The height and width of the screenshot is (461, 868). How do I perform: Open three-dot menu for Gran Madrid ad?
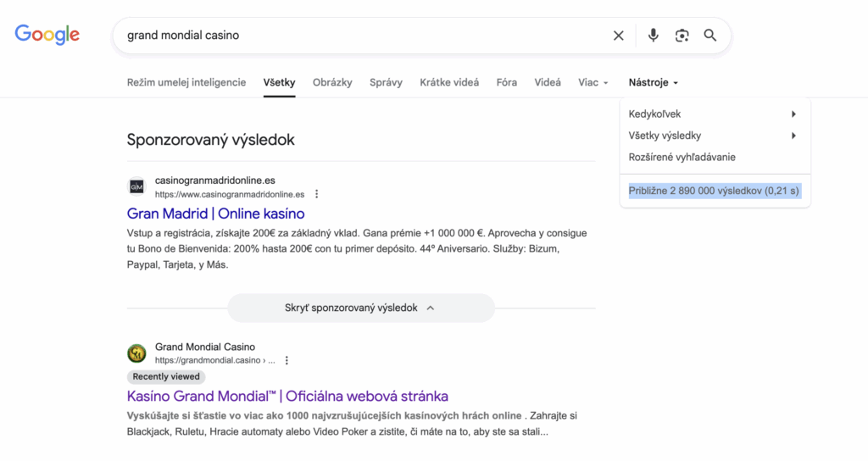pyautogui.click(x=317, y=194)
